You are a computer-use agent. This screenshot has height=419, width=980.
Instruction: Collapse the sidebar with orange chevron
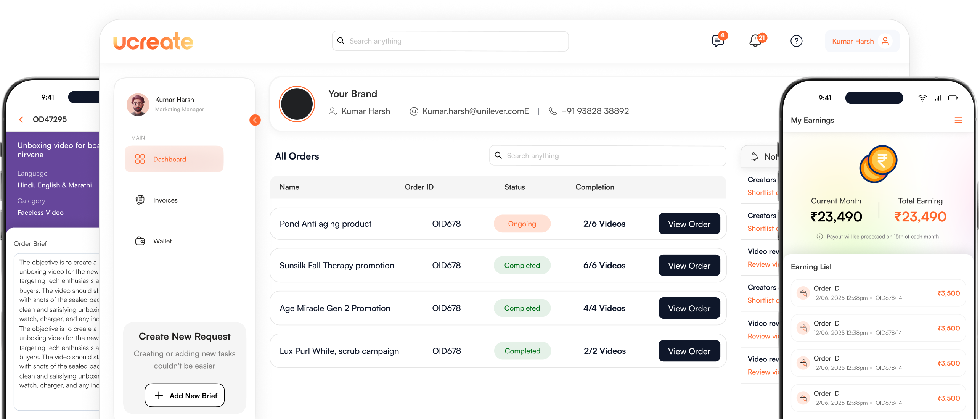pos(255,120)
